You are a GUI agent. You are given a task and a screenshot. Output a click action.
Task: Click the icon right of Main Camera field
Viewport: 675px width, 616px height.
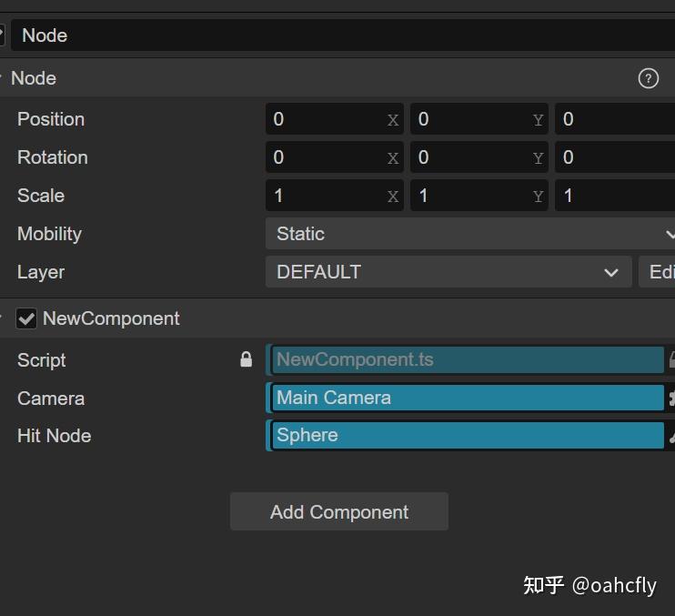[671, 398]
